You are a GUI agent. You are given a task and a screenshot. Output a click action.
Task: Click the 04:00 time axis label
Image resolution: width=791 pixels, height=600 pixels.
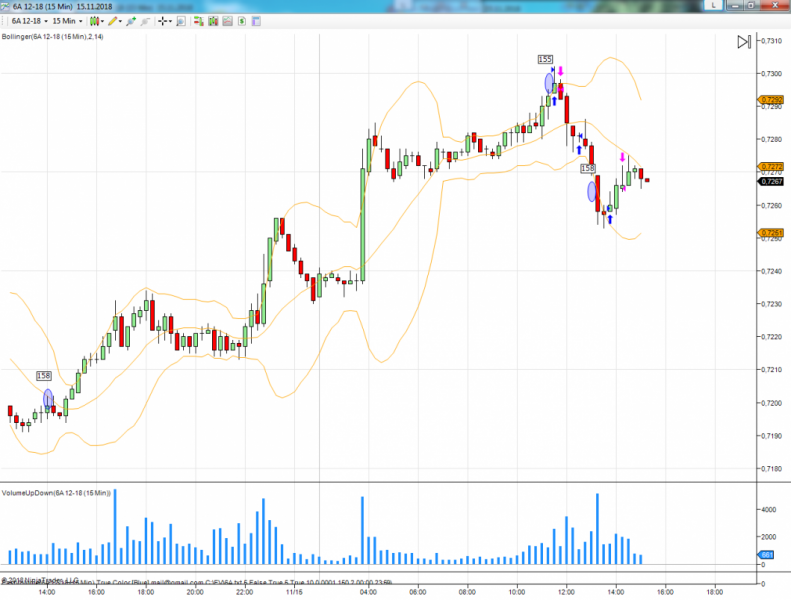click(368, 592)
